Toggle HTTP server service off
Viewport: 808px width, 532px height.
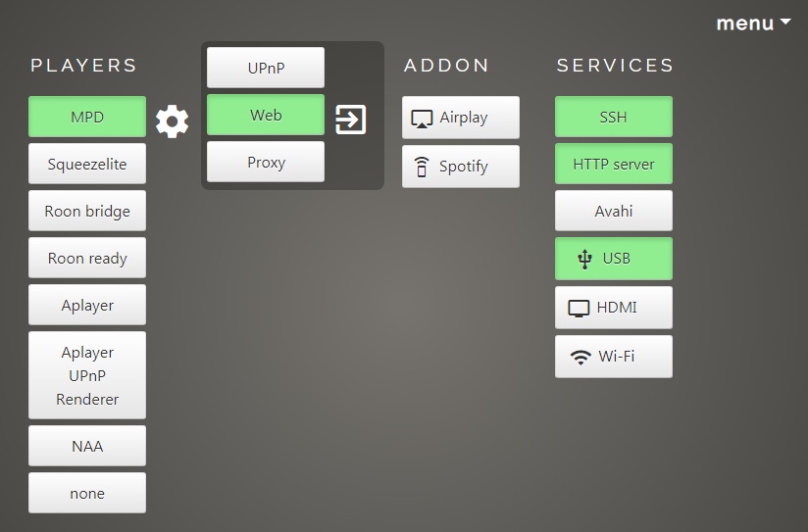click(x=614, y=164)
